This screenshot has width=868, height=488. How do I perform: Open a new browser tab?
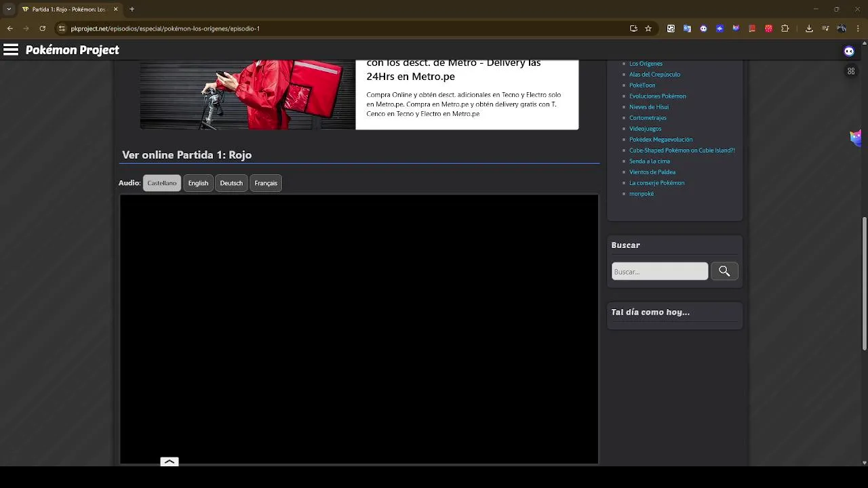pos(132,9)
